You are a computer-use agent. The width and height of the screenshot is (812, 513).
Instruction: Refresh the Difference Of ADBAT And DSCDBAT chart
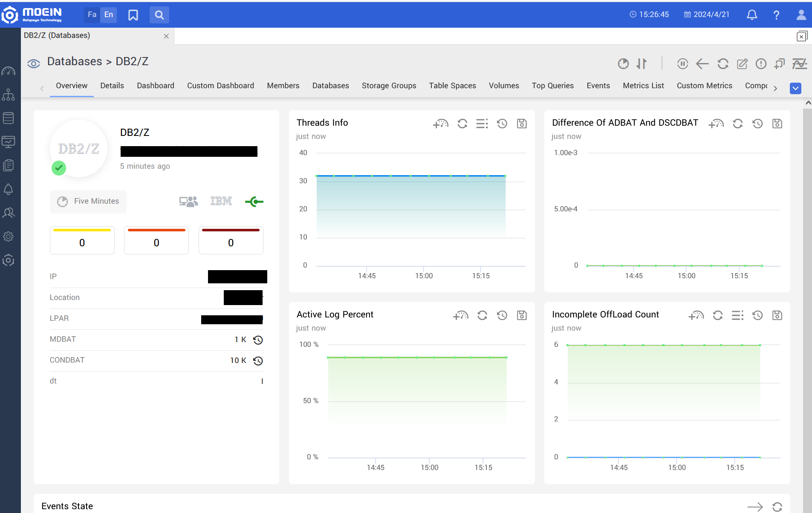(737, 124)
